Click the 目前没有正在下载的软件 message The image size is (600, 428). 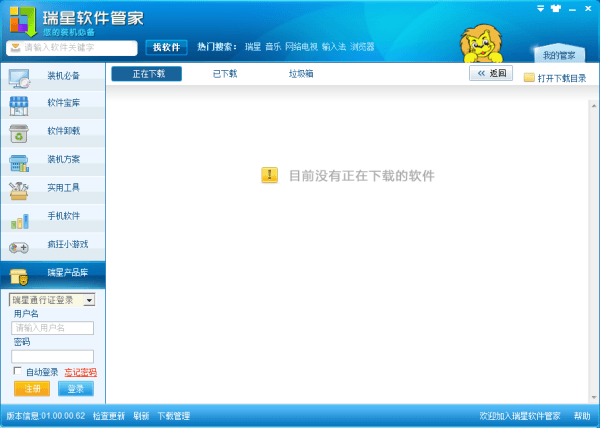pos(362,176)
